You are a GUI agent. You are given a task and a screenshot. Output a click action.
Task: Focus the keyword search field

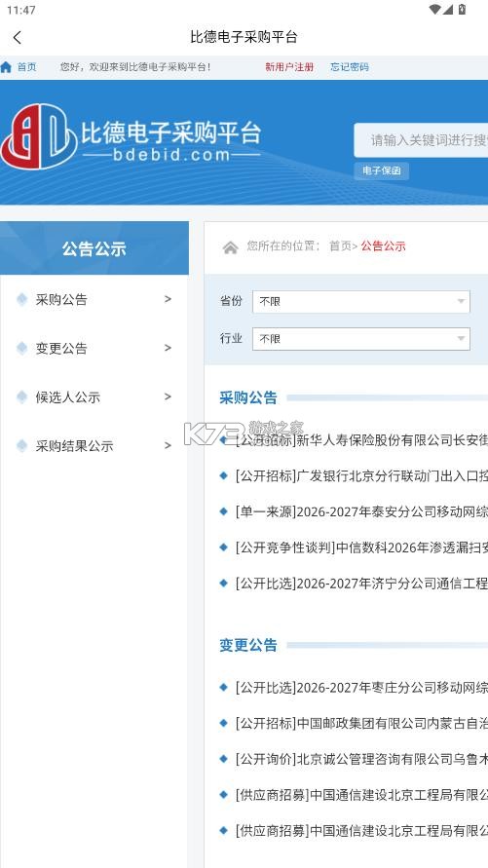(x=421, y=140)
